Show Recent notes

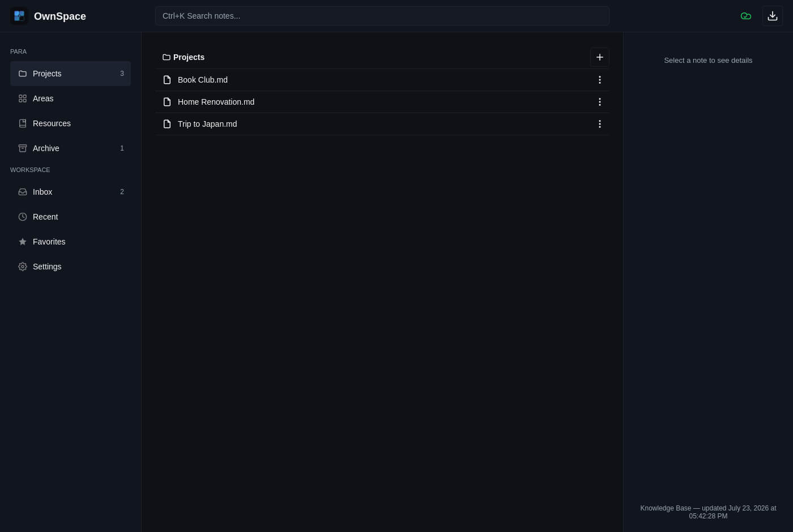(70, 217)
